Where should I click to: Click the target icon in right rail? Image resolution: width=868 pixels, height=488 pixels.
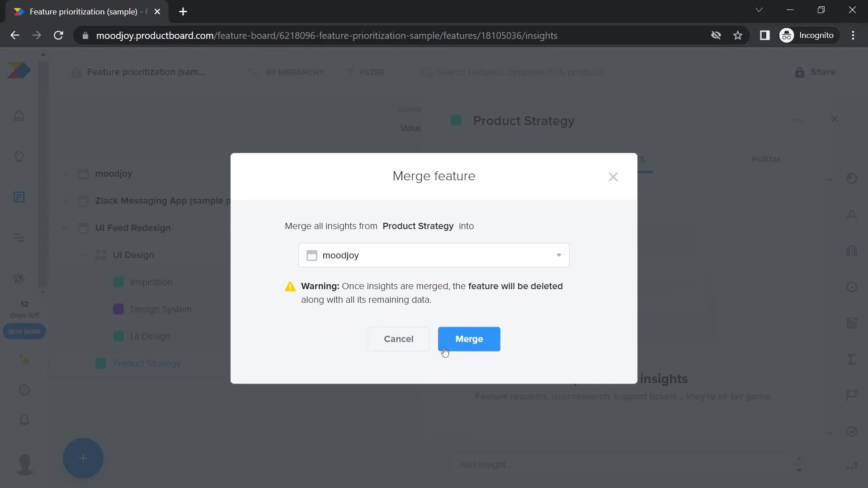click(852, 287)
